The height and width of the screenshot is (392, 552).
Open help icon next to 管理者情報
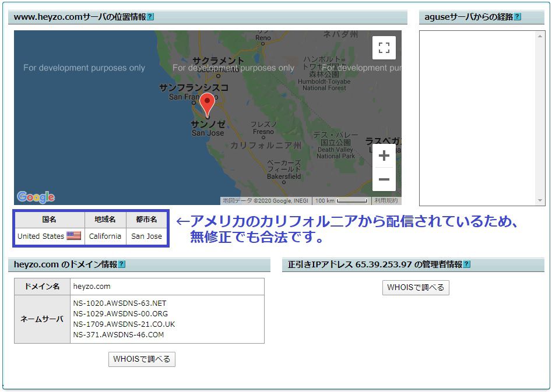[x=467, y=264]
